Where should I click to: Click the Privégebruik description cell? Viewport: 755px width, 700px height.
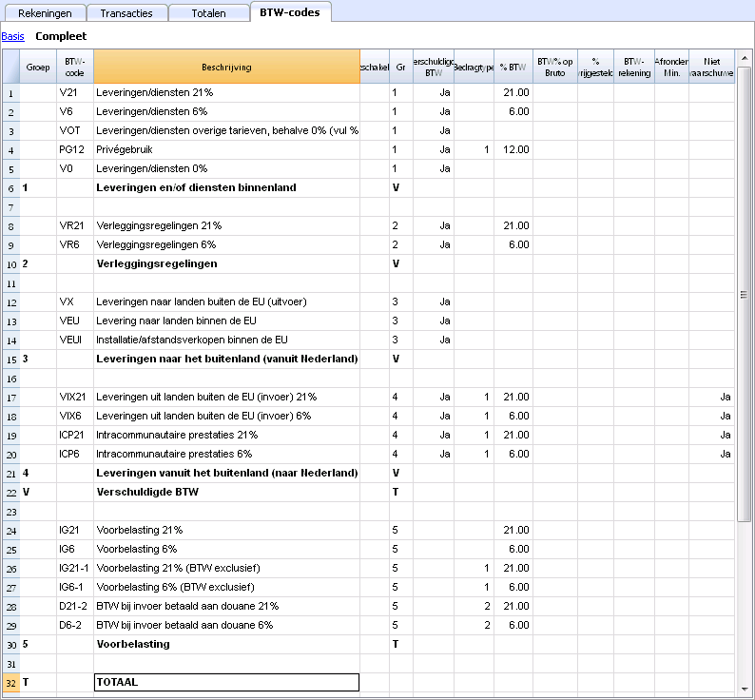pyautogui.click(x=227, y=149)
